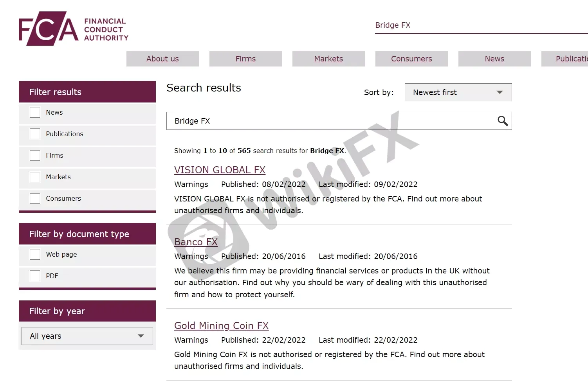Select the Consumers filter checkbox
The width and height of the screenshot is (588, 381).
pyautogui.click(x=35, y=198)
